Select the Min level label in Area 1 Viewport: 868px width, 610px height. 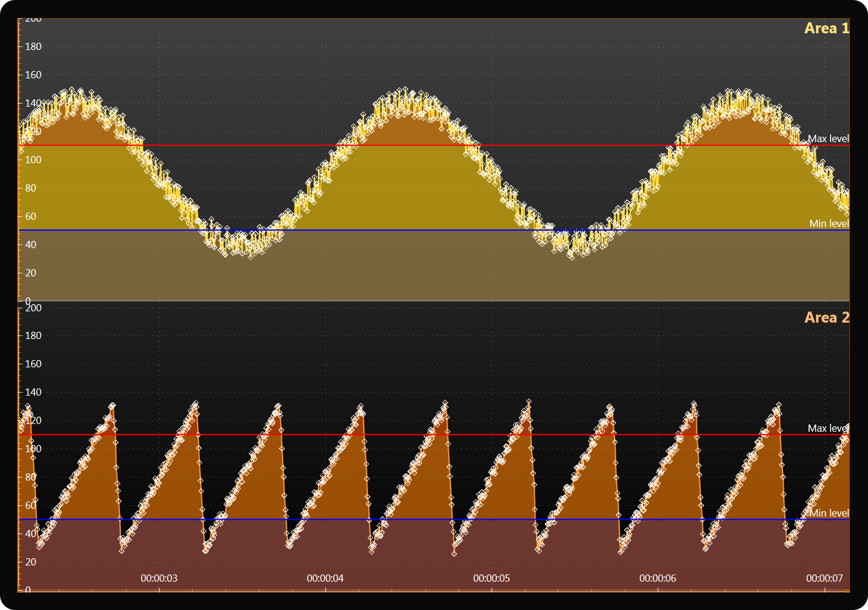coord(828,223)
